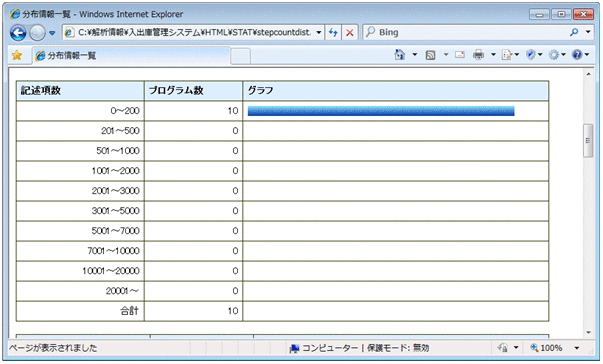Viewport: 603px width, 364px height.
Task: Click the browser Forward arrow button
Action: click(37, 33)
